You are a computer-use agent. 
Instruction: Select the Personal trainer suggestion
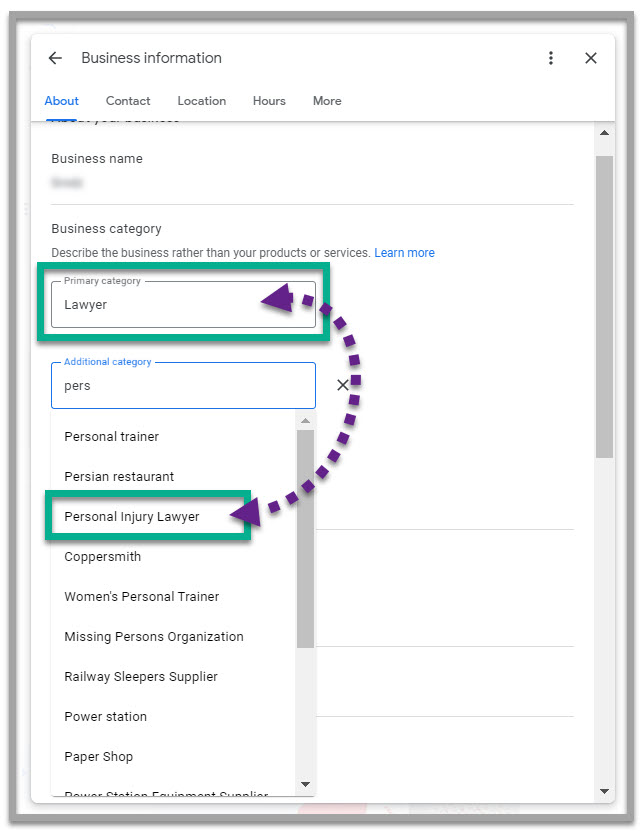point(111,436)
